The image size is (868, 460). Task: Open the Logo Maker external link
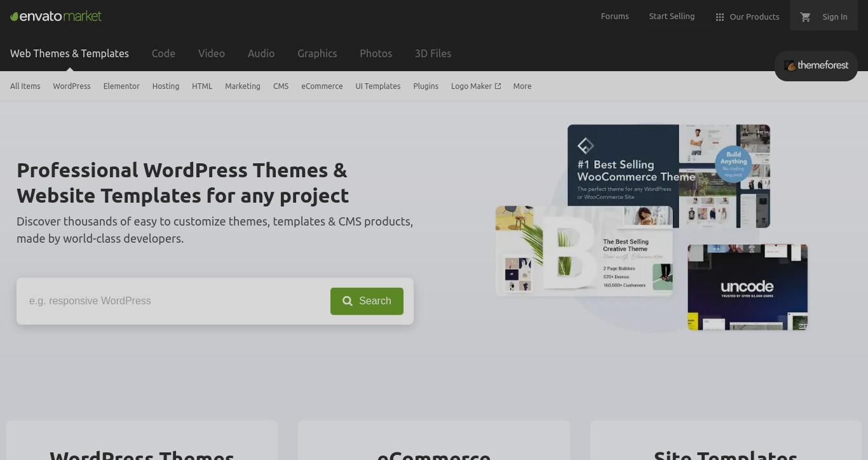(x=476, y=86)
